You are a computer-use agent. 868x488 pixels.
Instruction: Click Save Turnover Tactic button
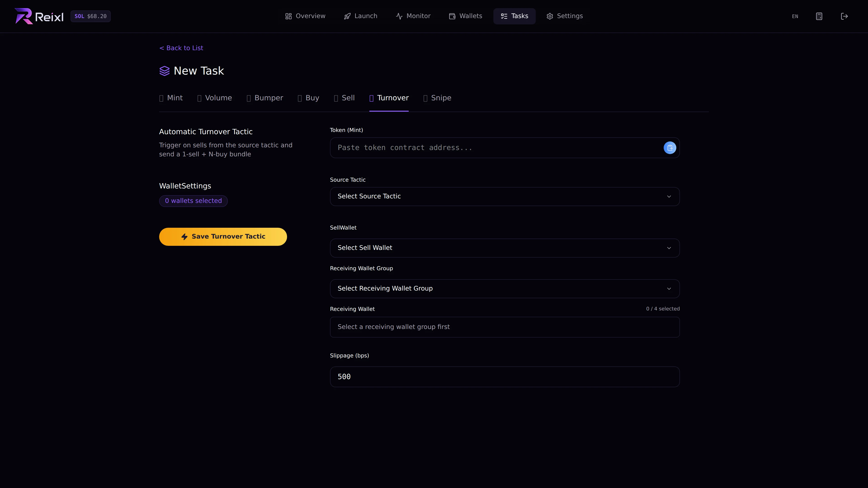pos(223,237)
